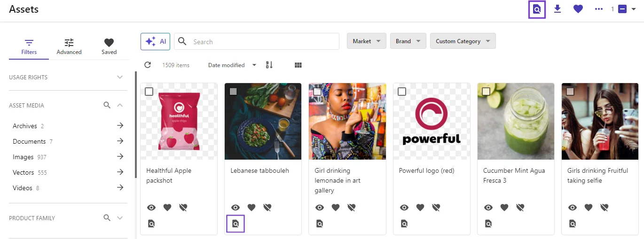This screenshot has width=644, height=239.
Task: Open selection dropdown arrow in header
Action: point(634,9)
